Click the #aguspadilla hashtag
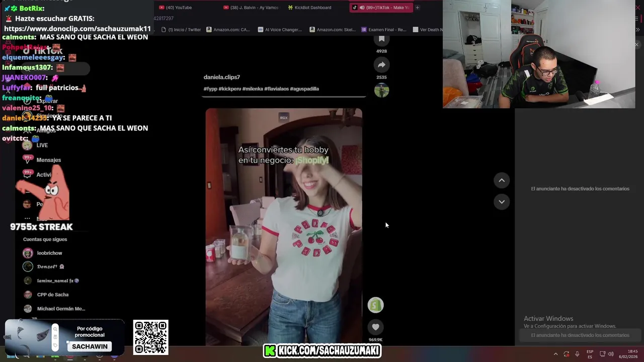The image size is (644, 362). [x=304, y=89]
